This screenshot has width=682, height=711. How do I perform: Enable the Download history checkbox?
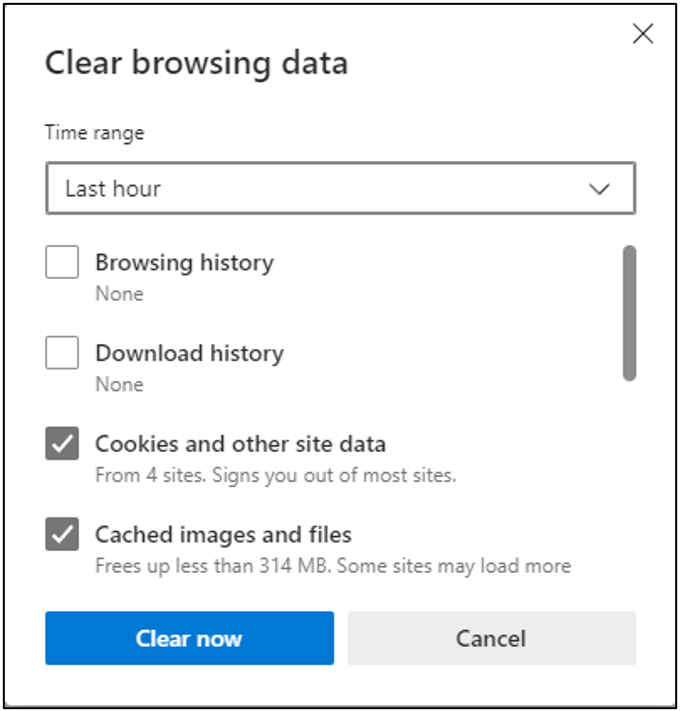(x=62, y=353)
